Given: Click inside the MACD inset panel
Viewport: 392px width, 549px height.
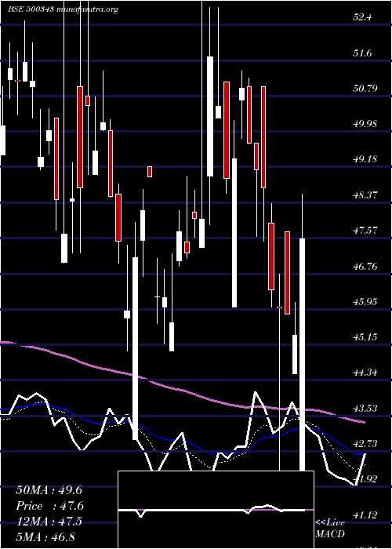Looking at the screenshot, I should [216, 510].
